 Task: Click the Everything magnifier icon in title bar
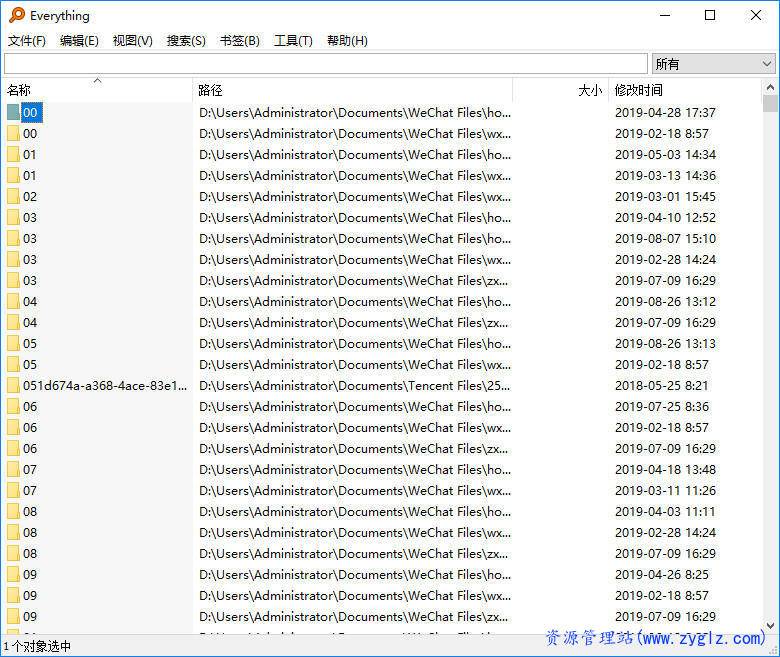click(x=17, y=15)
